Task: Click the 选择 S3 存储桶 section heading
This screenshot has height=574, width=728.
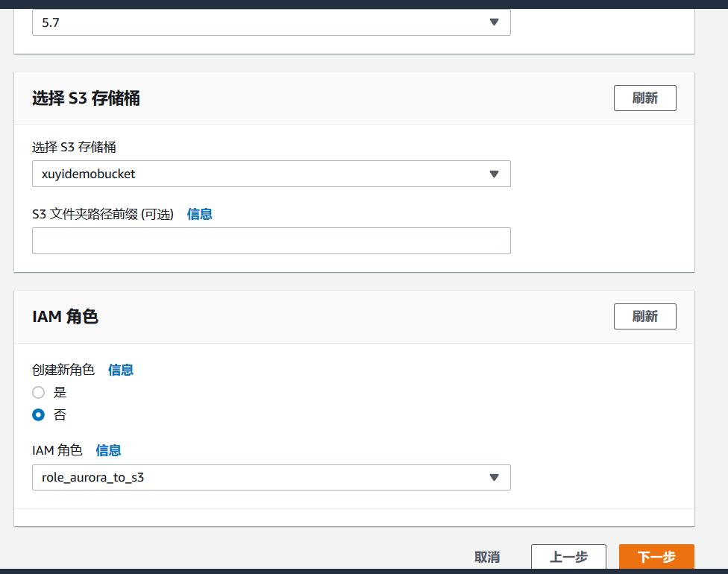Action: point(86,98)
